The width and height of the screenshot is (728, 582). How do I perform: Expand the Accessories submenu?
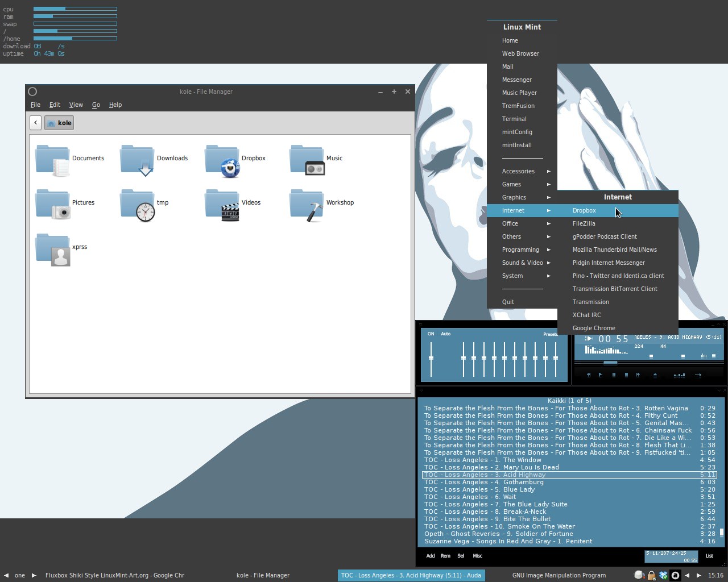(522, 171)
